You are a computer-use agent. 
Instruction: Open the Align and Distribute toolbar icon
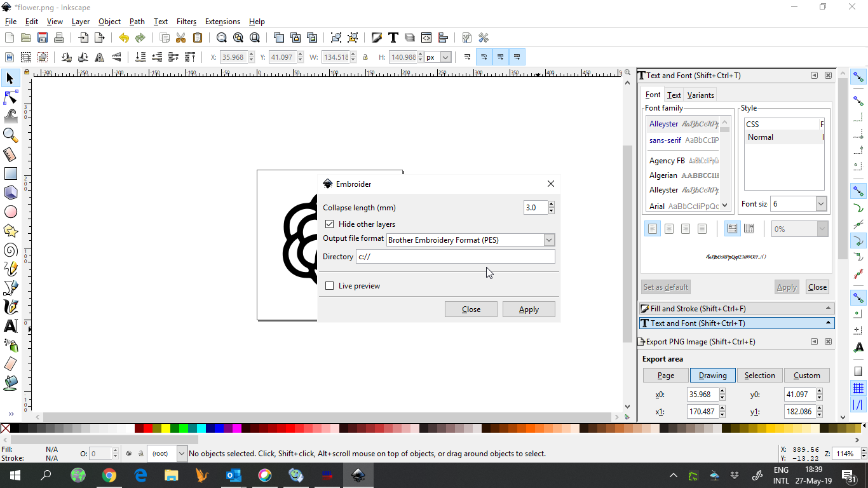443,37
